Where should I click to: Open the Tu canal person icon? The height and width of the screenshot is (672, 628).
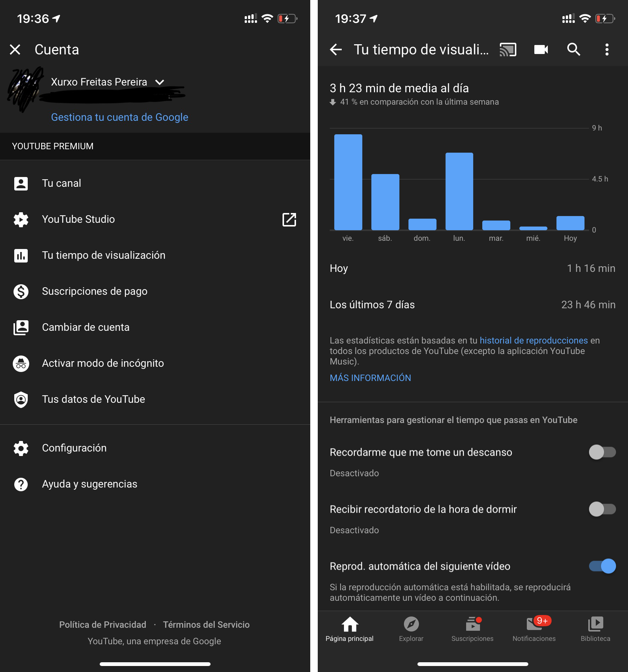pos(21,183)
